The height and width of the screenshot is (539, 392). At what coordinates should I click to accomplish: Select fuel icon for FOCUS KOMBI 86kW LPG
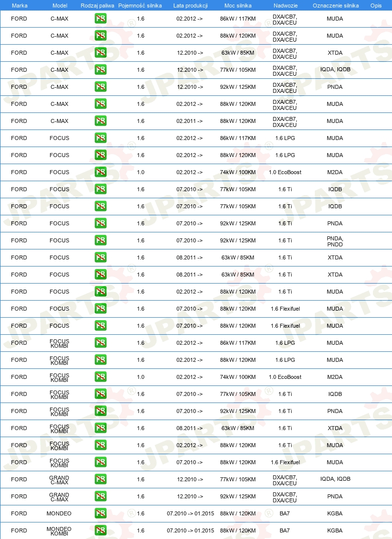[101, 343]
